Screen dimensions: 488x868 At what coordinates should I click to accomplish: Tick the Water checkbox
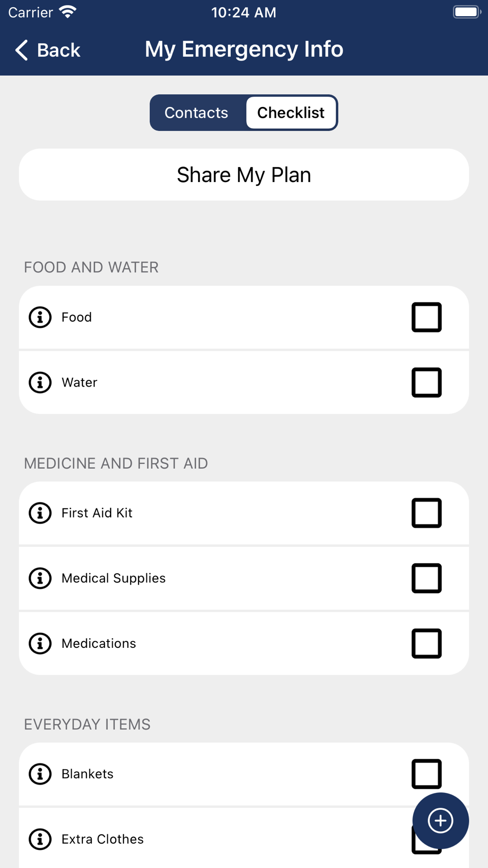coord(427,382)
